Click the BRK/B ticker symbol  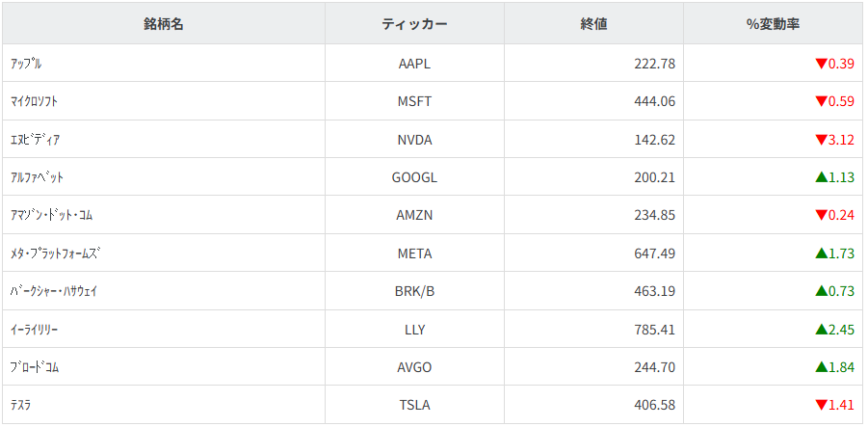point(414,291)
